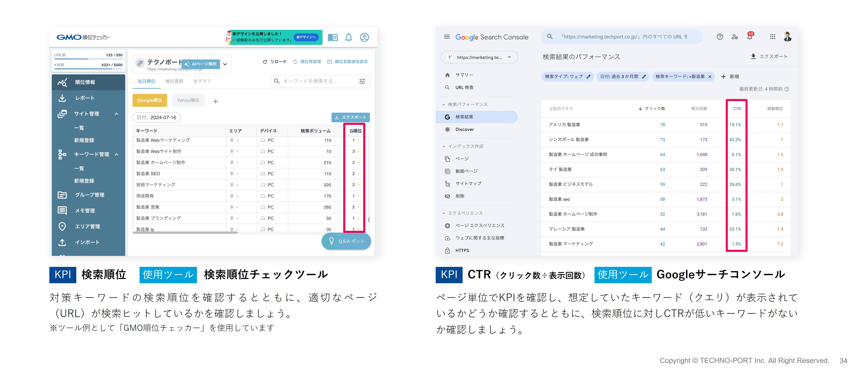Remove the 検索キーワード: +製造業 filter

tap(710, 77)
